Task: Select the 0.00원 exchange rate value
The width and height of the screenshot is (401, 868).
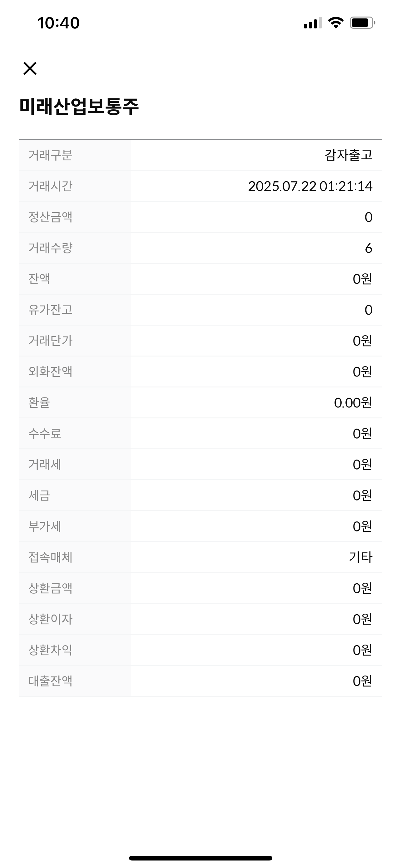Action: coord(353,403)
